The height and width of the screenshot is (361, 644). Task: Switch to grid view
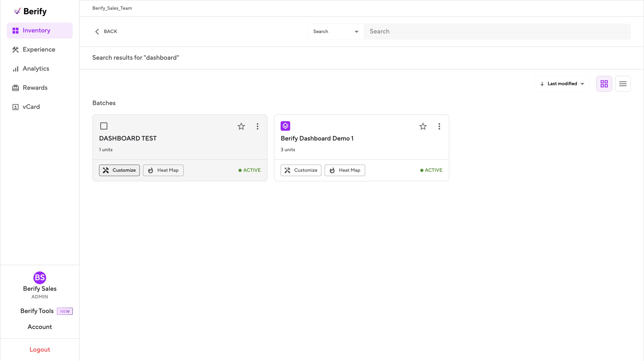(604, 84)
